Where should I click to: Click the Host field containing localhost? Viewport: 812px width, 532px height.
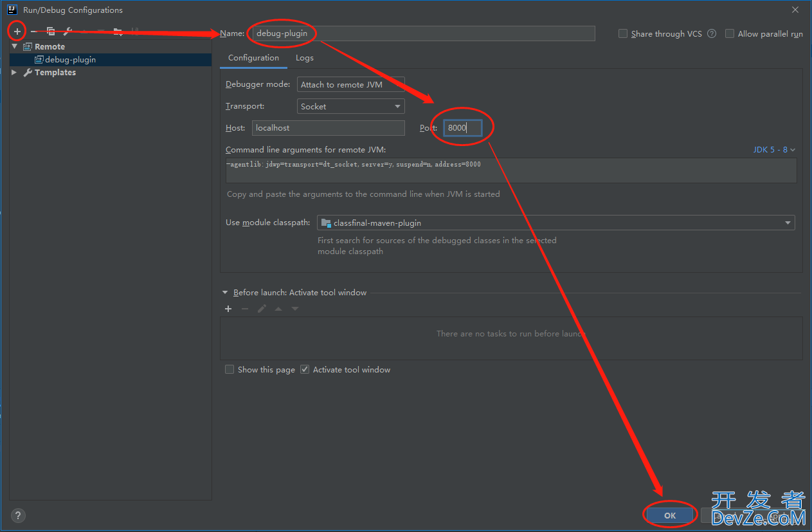pyautogui.click(x=329, y=127)
